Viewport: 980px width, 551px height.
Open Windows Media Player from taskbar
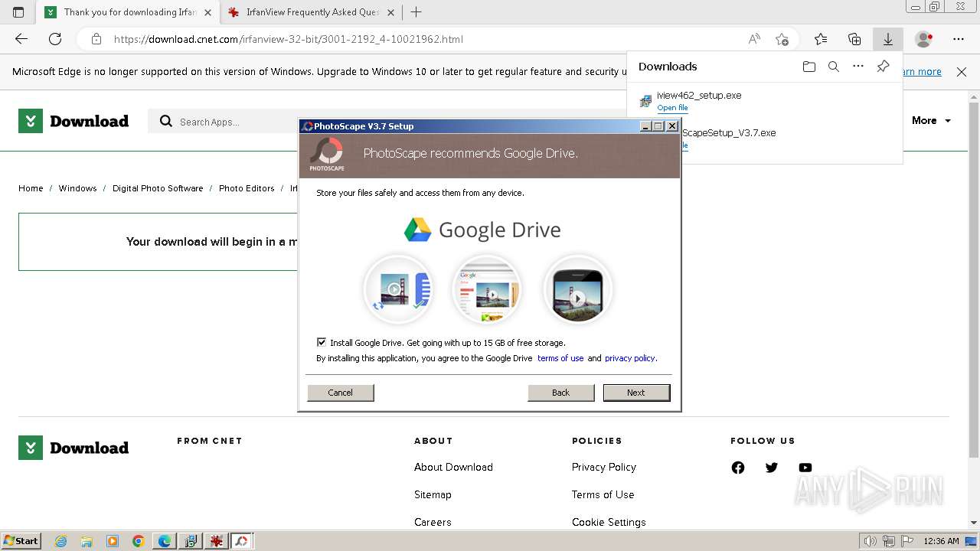coord(113,541)
